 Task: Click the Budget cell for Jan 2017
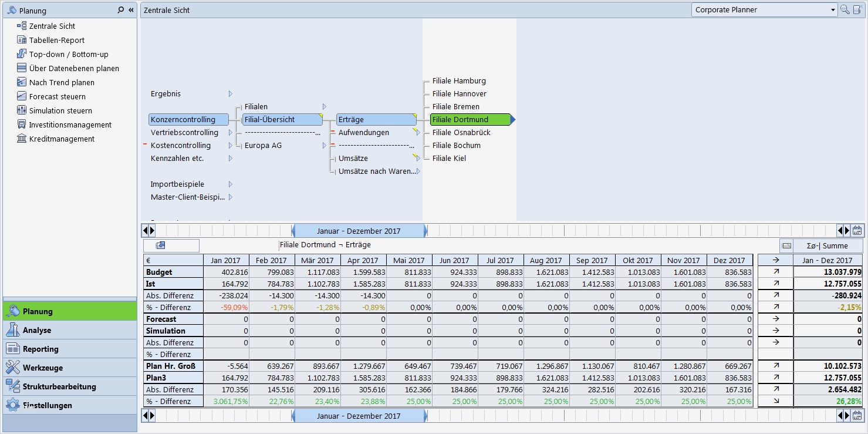(227, 272)
